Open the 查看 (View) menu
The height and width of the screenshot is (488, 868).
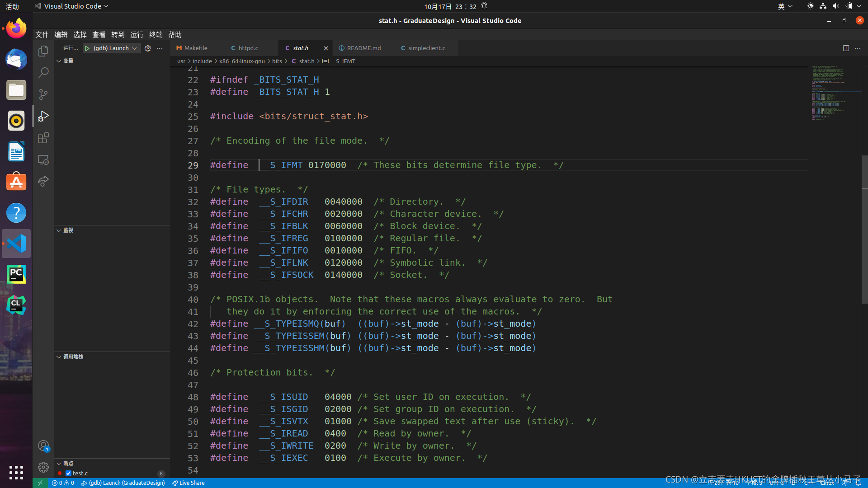pos(99,35)
